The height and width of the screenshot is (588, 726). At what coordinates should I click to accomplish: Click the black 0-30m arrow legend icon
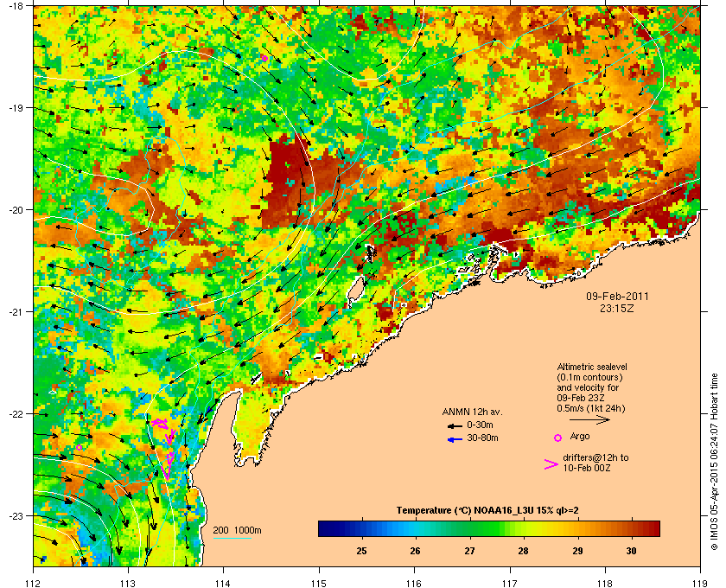click(x=455, y=425)
